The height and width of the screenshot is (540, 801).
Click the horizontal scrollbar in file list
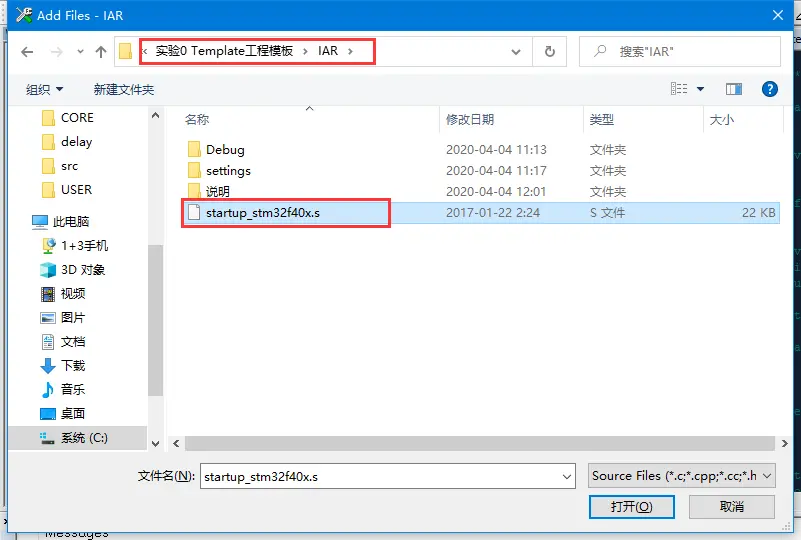pos(479,443)
